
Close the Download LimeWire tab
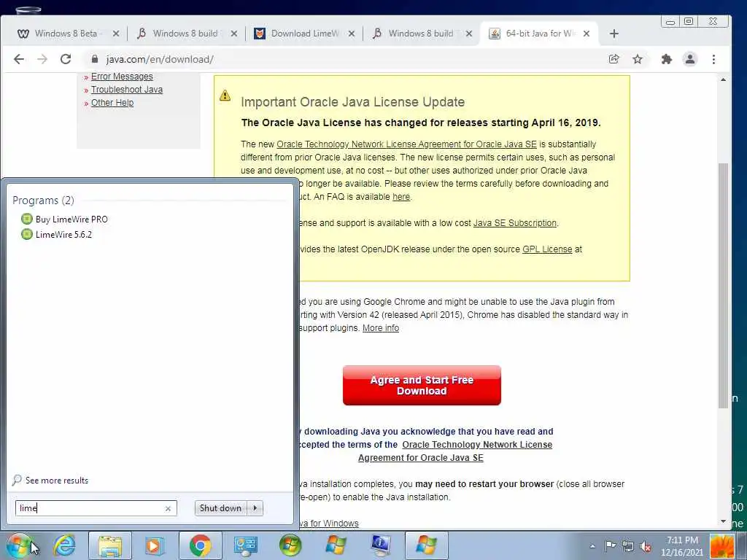tap(352, 34)
